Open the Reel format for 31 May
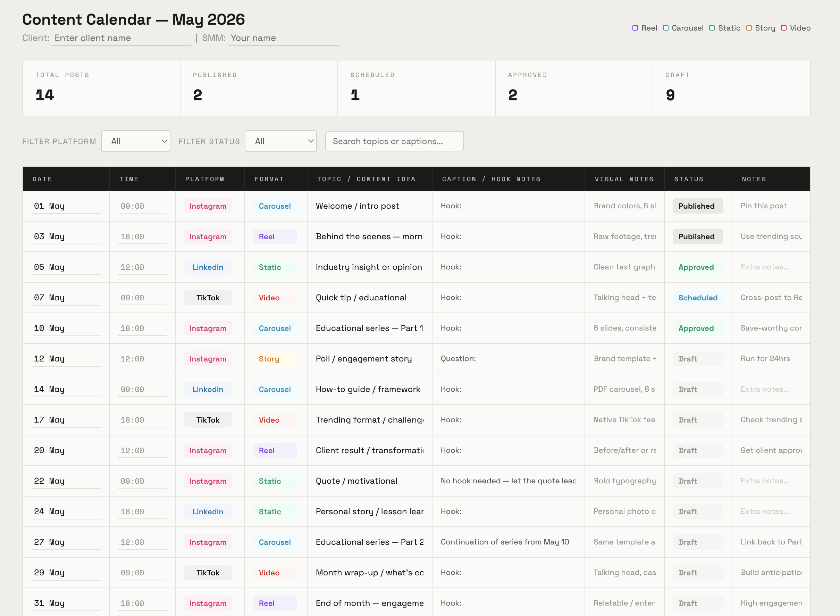Viewport: 840px width, 616px height. coord(275,604)
